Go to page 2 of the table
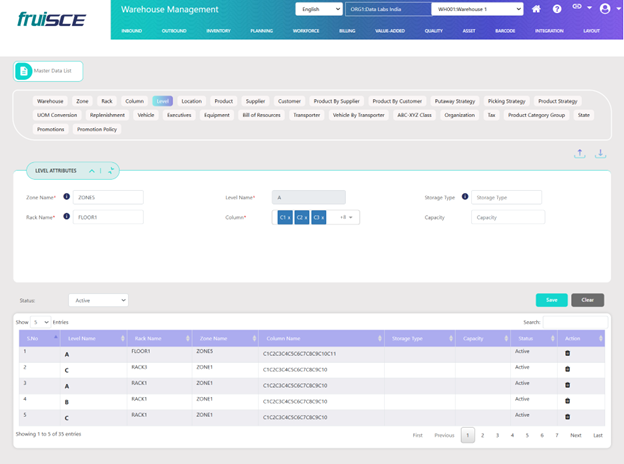624x464 pixels. tap(482, 435)
